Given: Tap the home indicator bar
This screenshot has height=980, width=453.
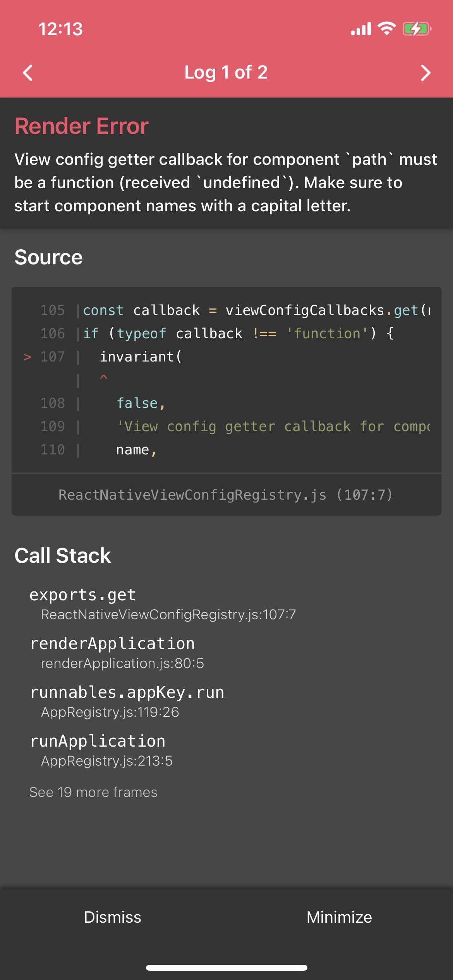Looking at the screenshot, I should tap(226, 968).
